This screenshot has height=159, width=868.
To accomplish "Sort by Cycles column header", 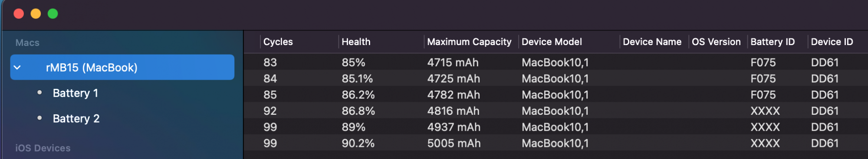I will click(x=278, y=42).
